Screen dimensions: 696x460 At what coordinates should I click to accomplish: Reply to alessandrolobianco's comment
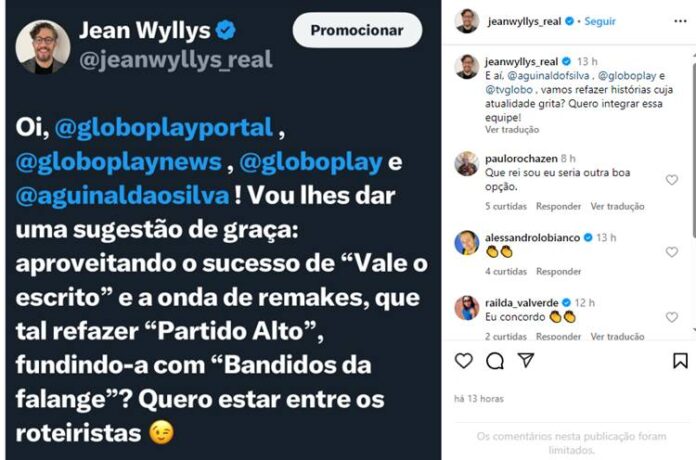558,271
